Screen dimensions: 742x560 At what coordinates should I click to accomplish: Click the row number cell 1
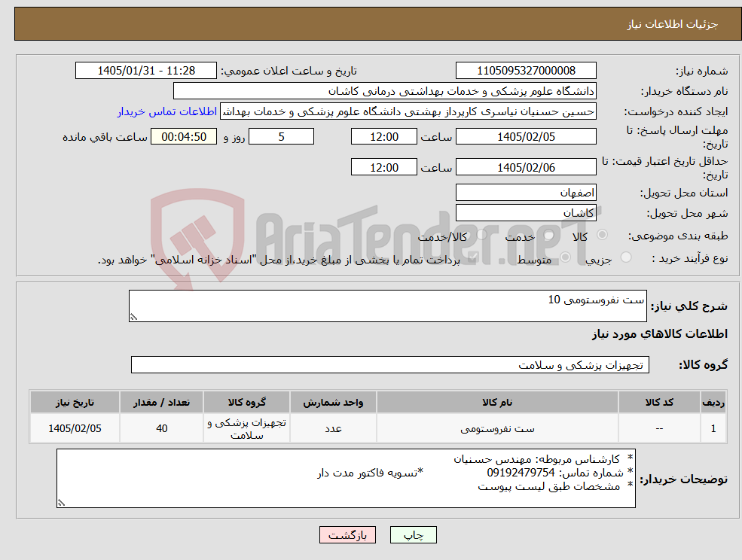coord(713,428)
